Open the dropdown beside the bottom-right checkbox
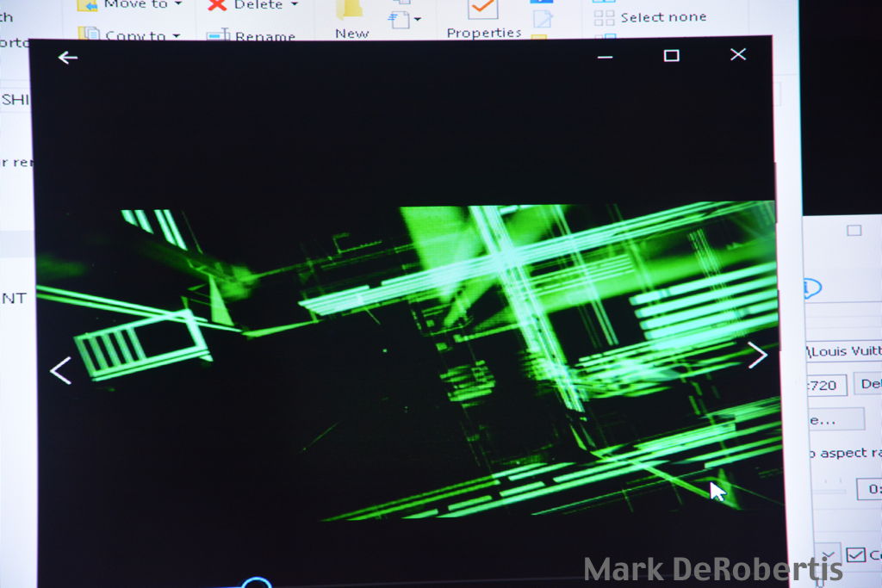This screenshot has width=882, height=588. [827, 554]
